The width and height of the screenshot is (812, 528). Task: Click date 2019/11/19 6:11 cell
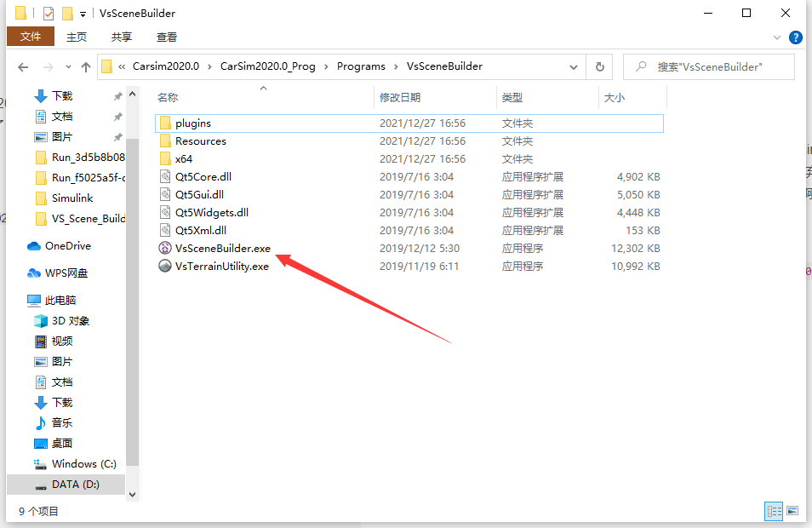[x=419, y=267]
